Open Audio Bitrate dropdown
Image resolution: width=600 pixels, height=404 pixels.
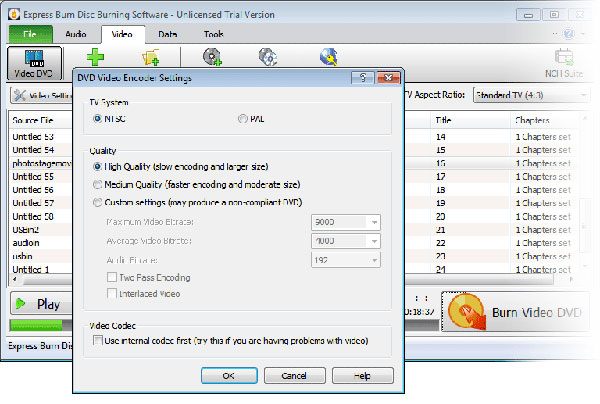374,260
